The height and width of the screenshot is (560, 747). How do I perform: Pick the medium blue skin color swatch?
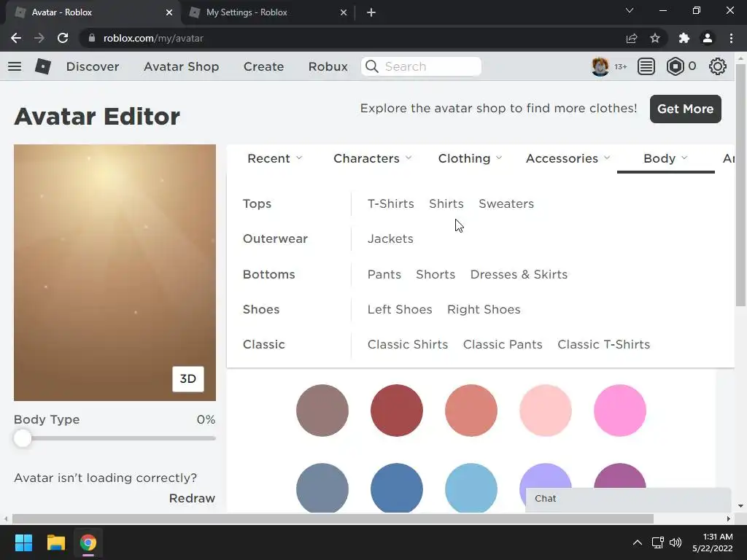tap(396, 489)
